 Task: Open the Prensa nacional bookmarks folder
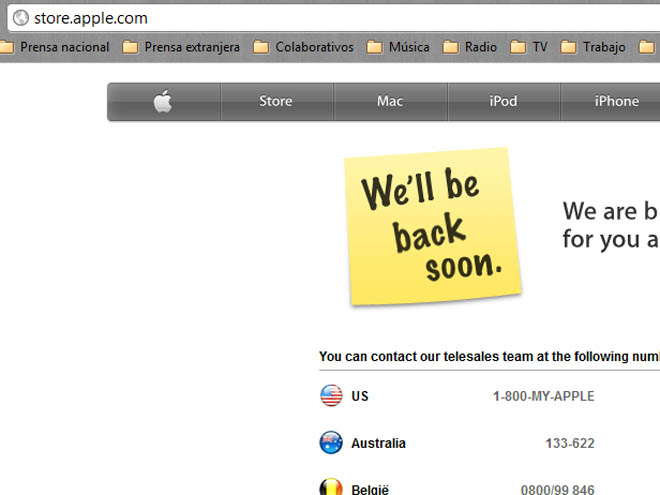click(x=56, y=47)
